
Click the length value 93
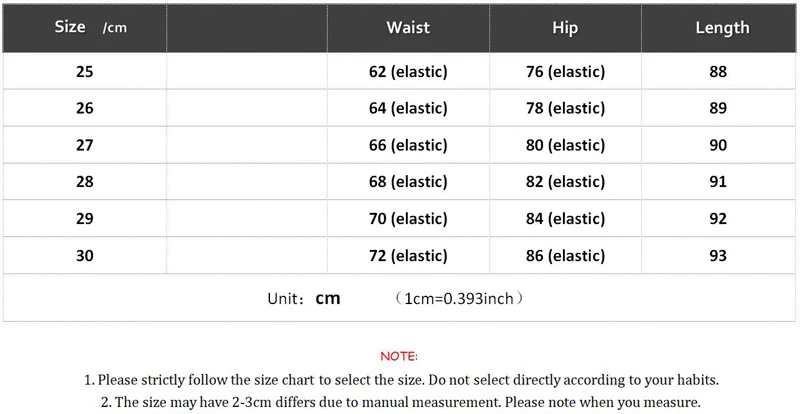(718, 256)
